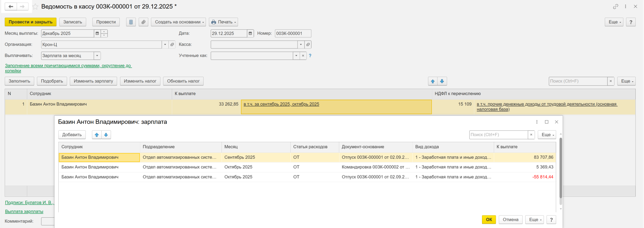Open the Выплачивать dropdown
This screenshot has width=644, height=228.
tap(97, 56)
